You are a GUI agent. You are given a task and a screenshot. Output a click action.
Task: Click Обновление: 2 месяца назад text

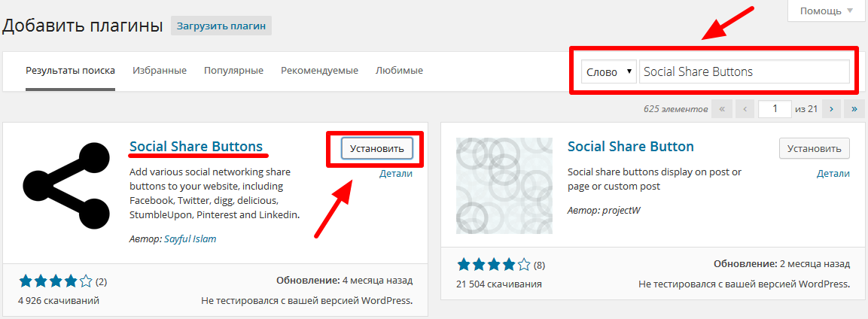[781, 264]
